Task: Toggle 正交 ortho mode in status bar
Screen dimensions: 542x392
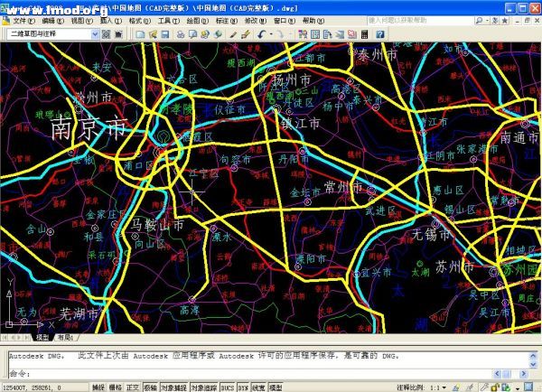Action: click(x=133, y=387)
